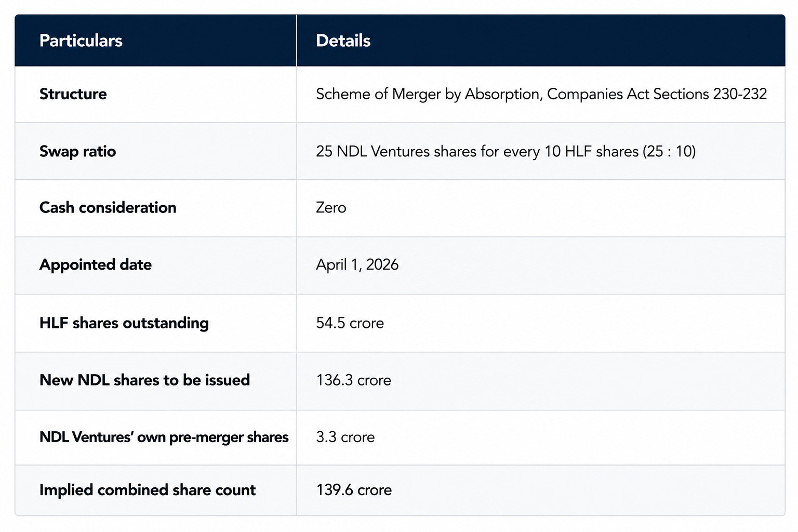Click the '136.3 crore' value
This screenshot has height=532, width=798.
(x=354, y=380)
